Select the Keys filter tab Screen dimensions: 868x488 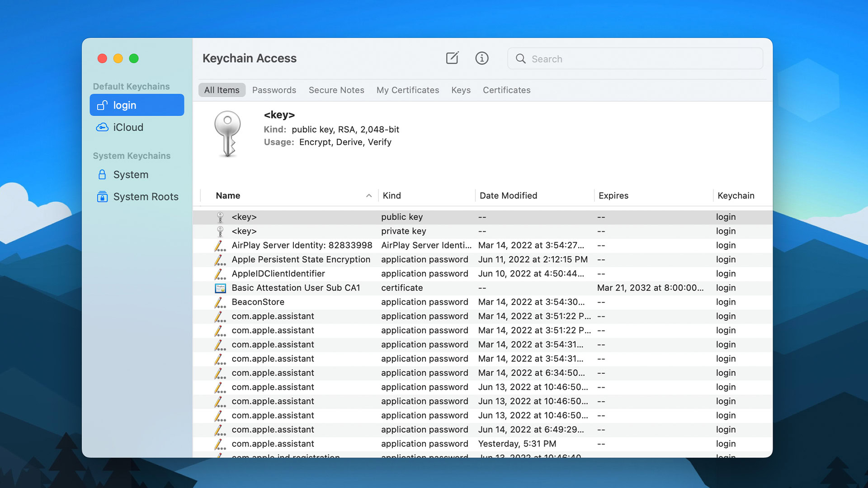tap(460, 89)
